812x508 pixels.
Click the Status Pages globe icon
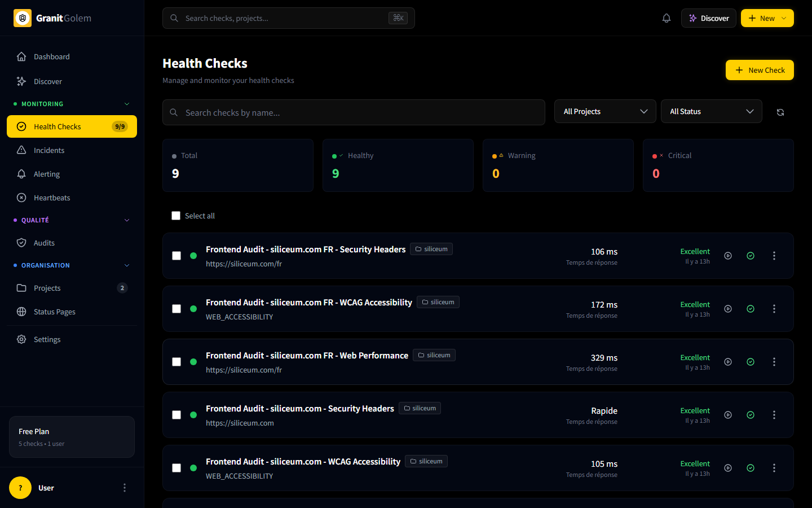tap(21, 312)
